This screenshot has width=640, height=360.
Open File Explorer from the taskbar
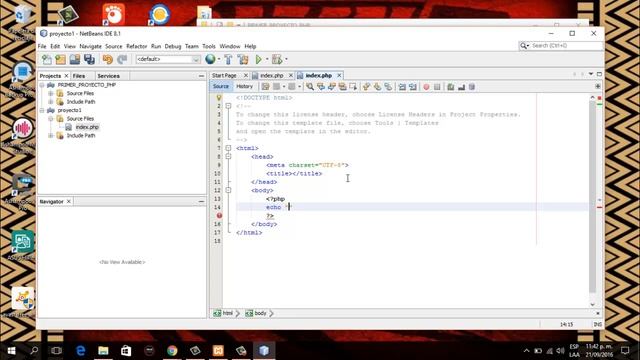103,350
